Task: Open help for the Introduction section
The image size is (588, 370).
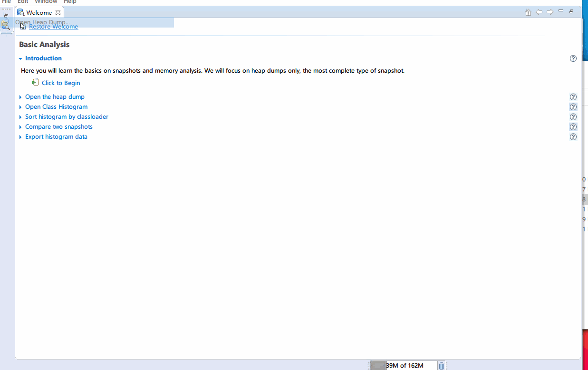Action: pos(573,58)
